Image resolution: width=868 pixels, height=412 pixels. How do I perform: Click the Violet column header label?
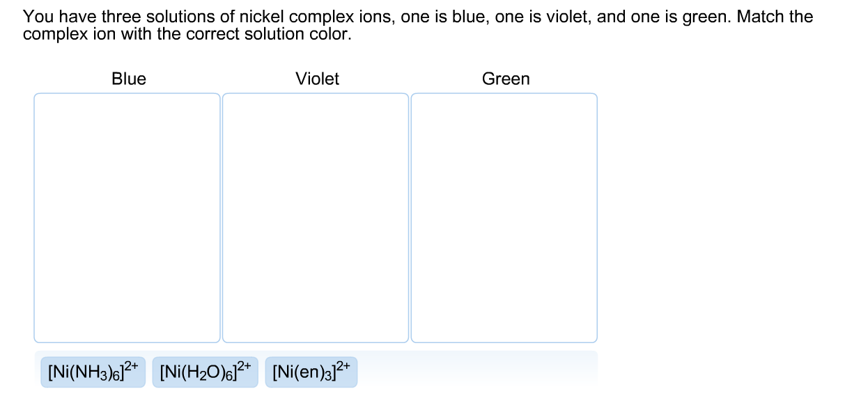point(317,79)
